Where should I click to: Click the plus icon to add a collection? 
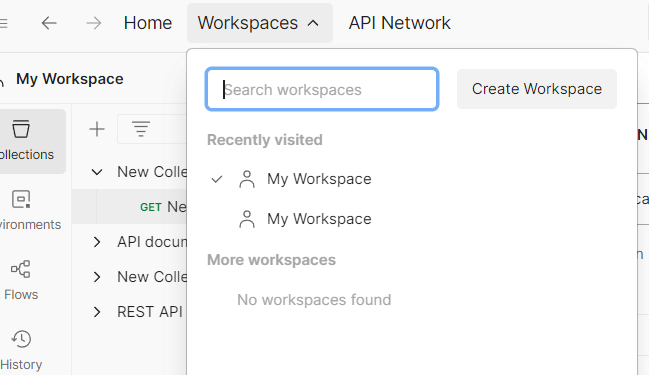pos(97,129)
